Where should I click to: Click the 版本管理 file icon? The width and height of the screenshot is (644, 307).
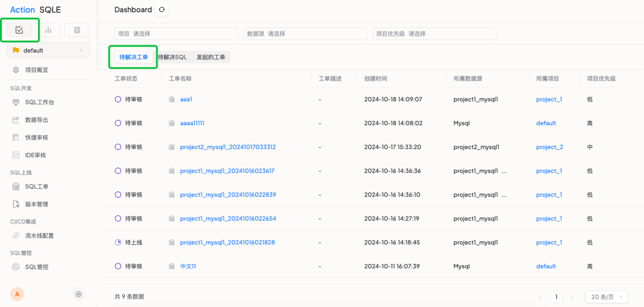16,204
